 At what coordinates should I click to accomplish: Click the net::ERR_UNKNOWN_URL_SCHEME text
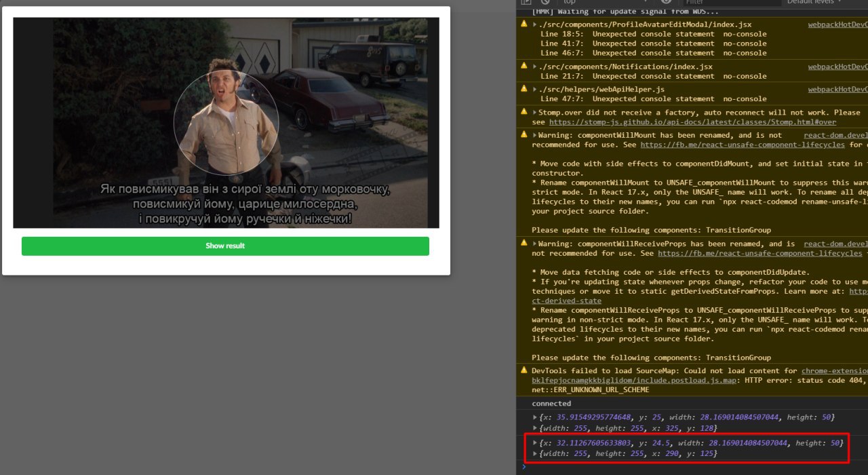[591, 390]
